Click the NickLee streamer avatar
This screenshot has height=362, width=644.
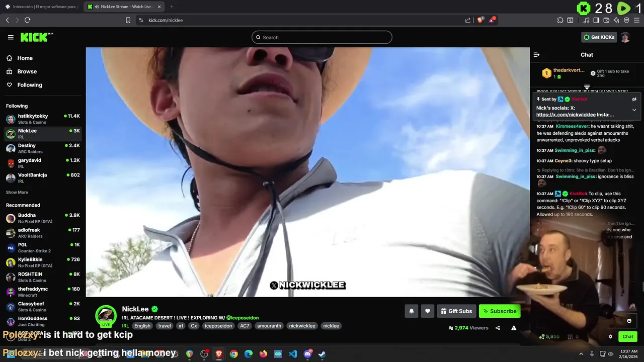point(106,316)
